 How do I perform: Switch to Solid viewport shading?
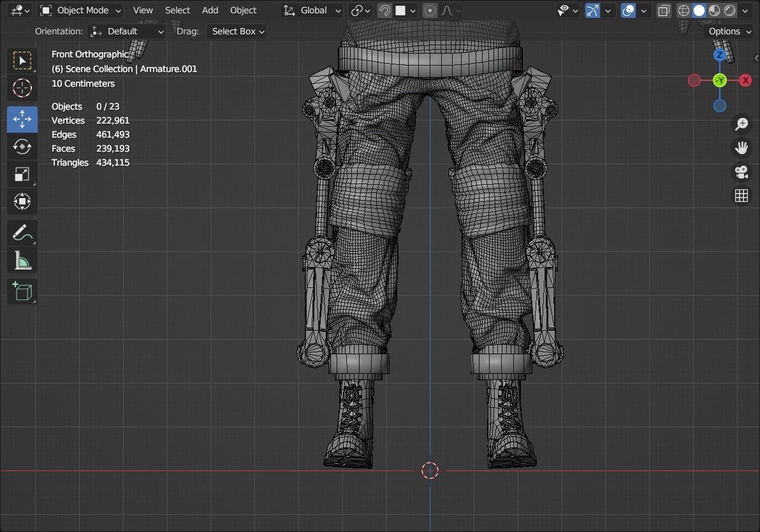point(699,10)
